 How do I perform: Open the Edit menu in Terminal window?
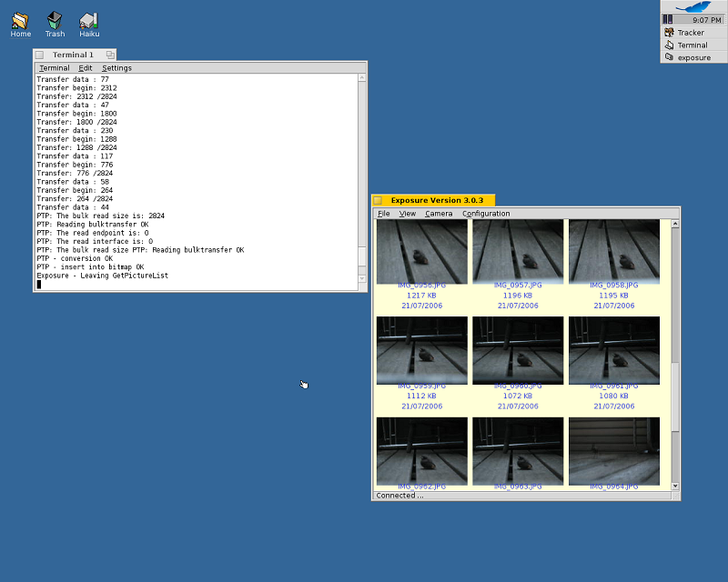click(86, 68)
